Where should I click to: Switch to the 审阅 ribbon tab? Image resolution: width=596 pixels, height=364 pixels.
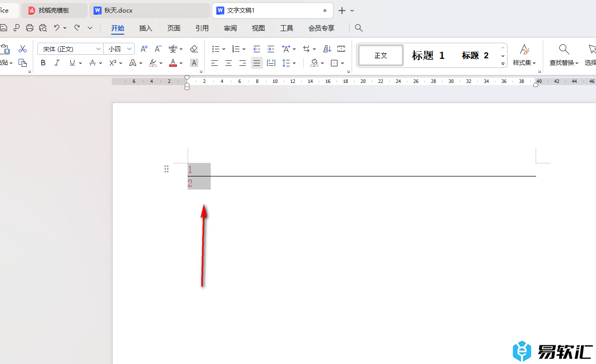pos(230,28)
